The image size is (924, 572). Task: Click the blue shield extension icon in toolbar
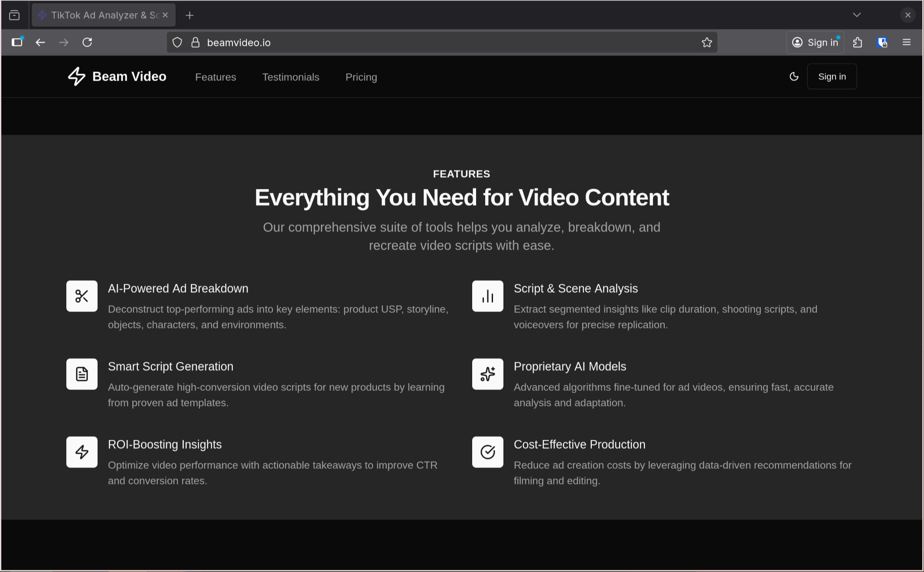click(x=882, y=42)
